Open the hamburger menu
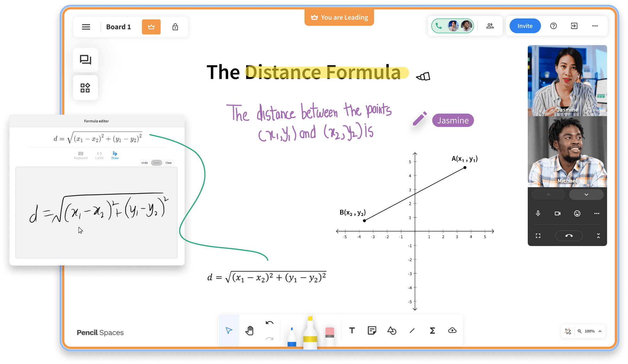Screen dimensions: 628x364 (x=86, y=27)
